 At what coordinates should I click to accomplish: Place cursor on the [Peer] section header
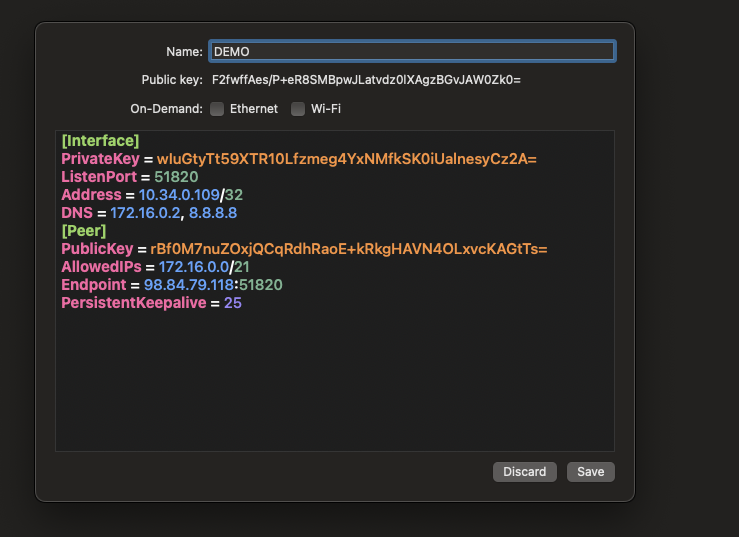tap(84, 231)
